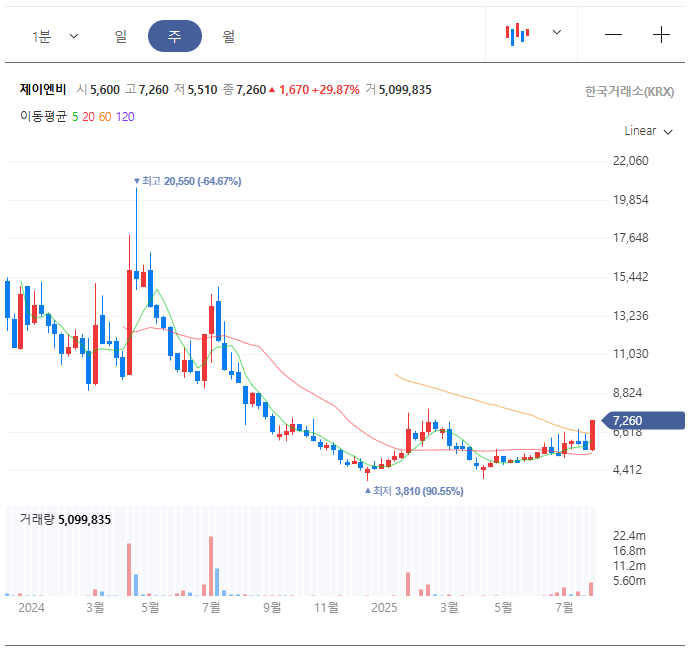Zoom in with the plus icon
This screenshot has width=694, height=648.
click(661, 35)
